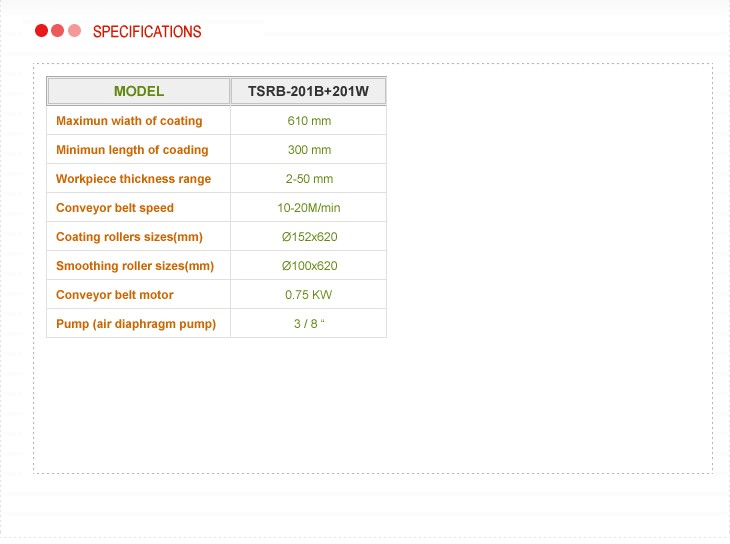Click 'Pump (air diaphragm pump)' label
The width and height of the screenshot is (730, 544).
coord(136,324)
